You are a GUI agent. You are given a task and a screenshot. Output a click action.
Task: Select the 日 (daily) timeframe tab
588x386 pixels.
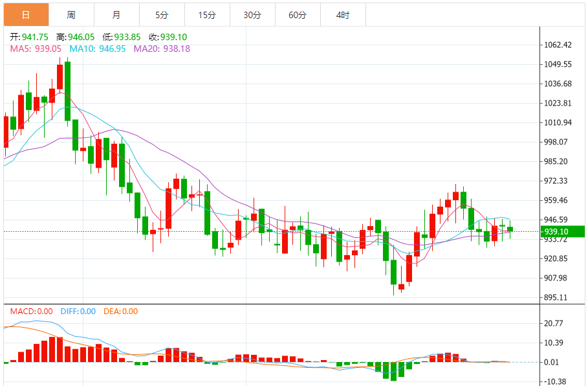coord(27,15)
